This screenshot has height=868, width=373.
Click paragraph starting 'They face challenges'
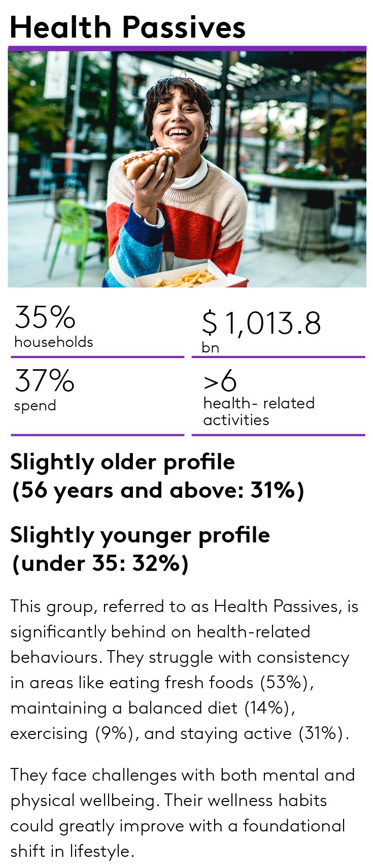coord(183,813)
